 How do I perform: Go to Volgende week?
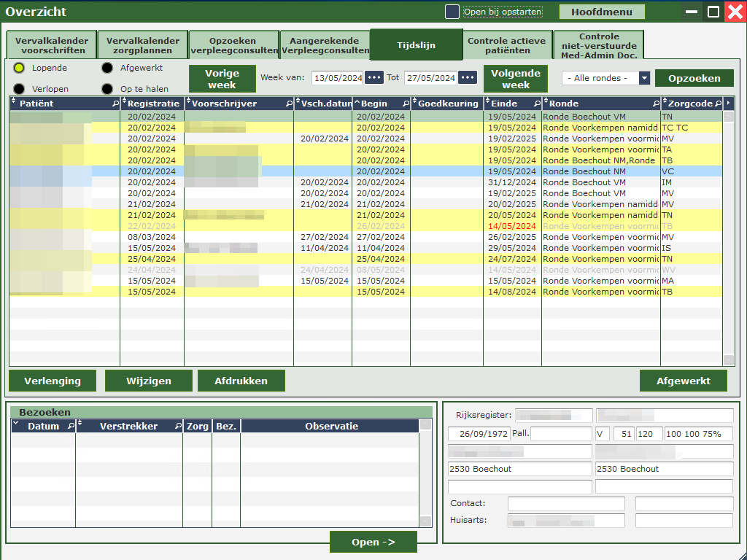pos(515,79)
